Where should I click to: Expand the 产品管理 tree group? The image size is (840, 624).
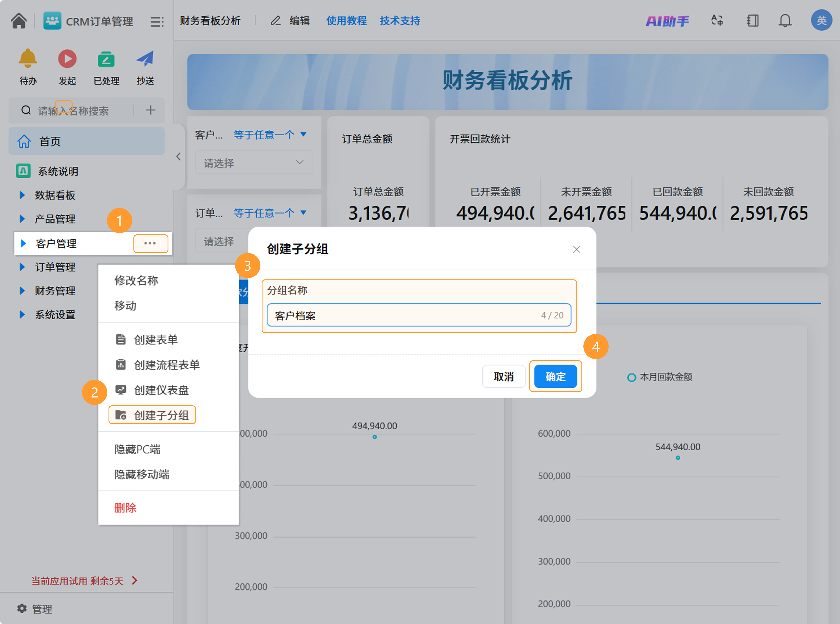[x=22, y=219]
